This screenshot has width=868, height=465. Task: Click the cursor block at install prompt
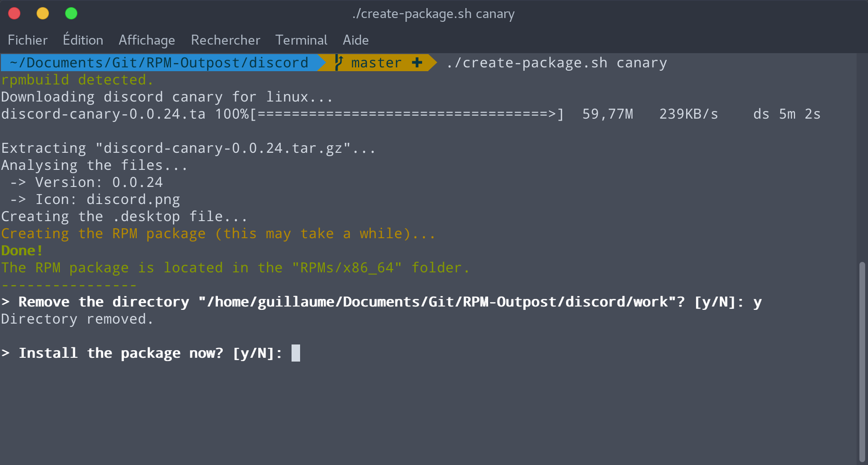point(295,353)
